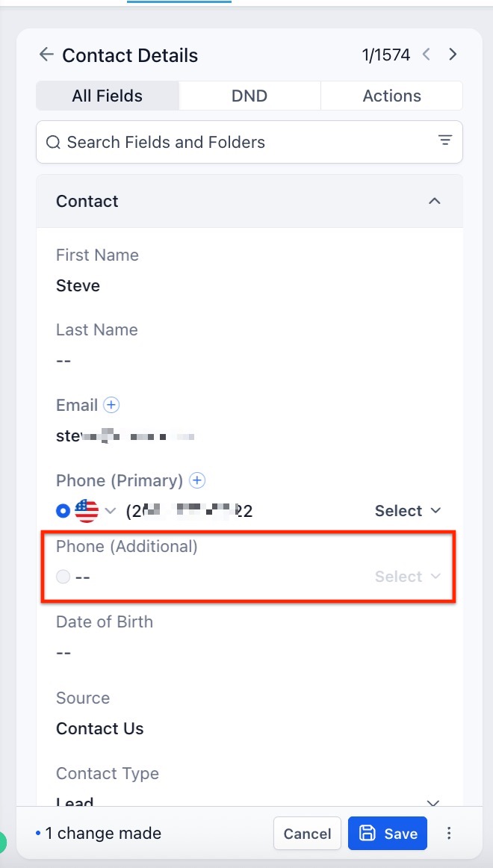
Task: Select the additional phone radio button
Action: (63, 577)
